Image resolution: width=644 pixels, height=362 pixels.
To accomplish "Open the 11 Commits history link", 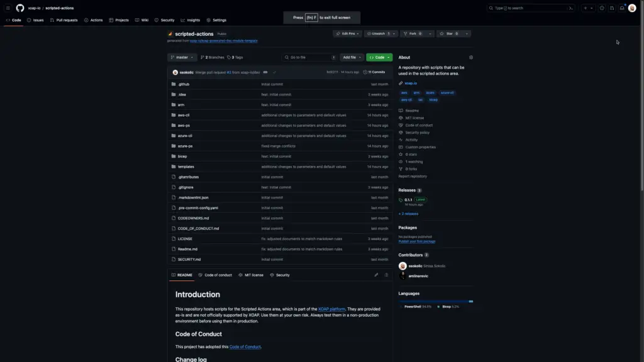I will [374, 72].
